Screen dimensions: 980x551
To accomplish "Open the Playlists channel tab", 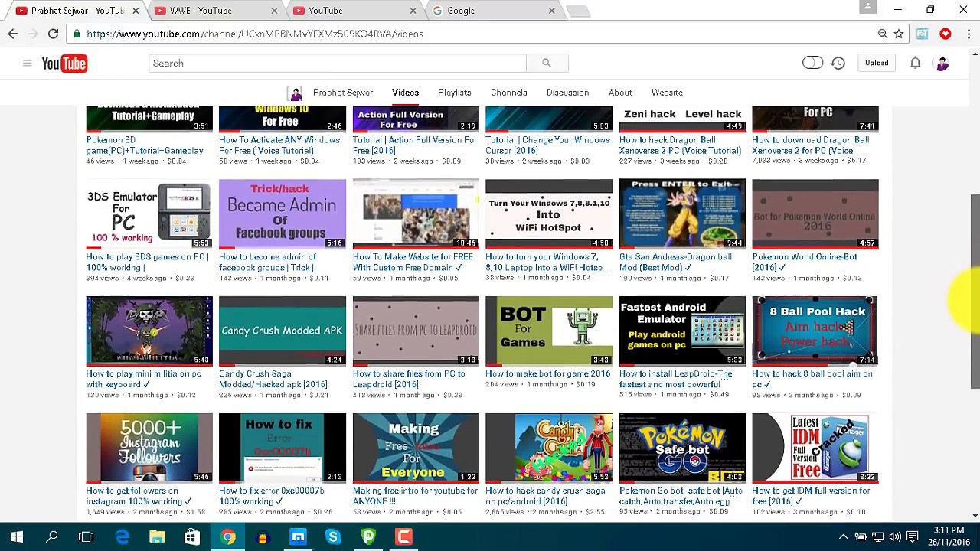I will click(455, 93).
